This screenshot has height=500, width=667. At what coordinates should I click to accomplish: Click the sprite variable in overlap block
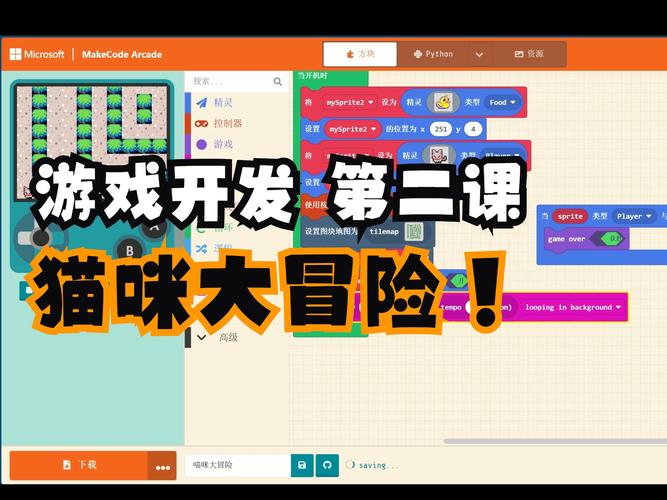click(x=570, y=216)
